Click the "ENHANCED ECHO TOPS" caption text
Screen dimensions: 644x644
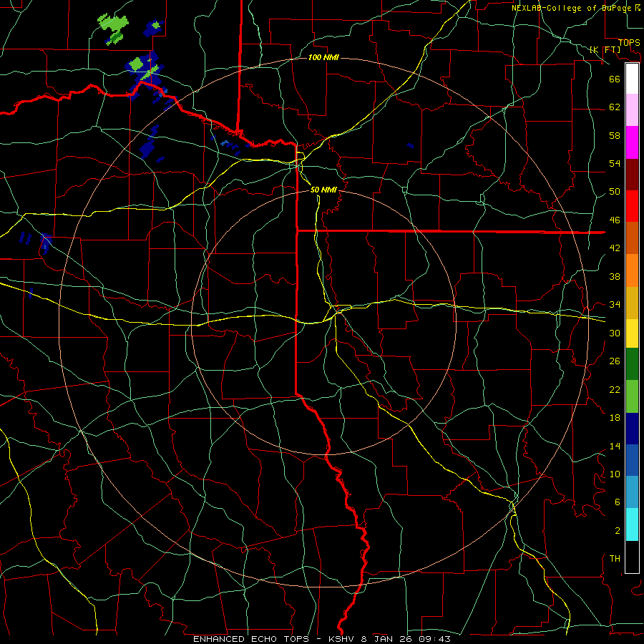[250, 639]
